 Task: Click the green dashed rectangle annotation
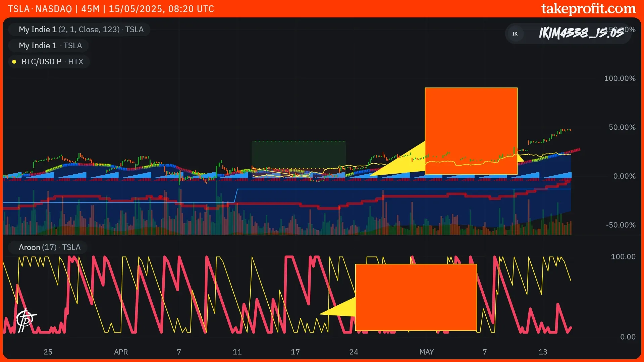click(x=299, y=154)
